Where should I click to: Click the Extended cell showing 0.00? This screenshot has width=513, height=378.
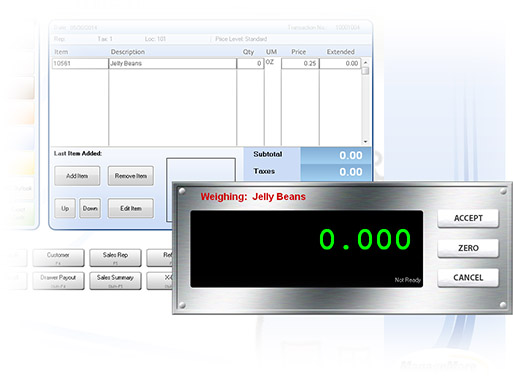pos(340,64)
